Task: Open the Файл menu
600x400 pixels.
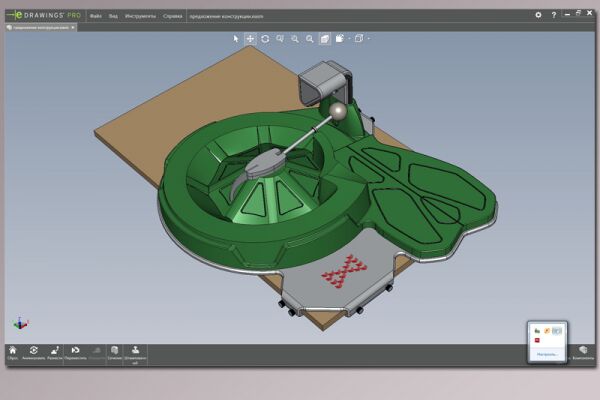Action: point(96,16)
